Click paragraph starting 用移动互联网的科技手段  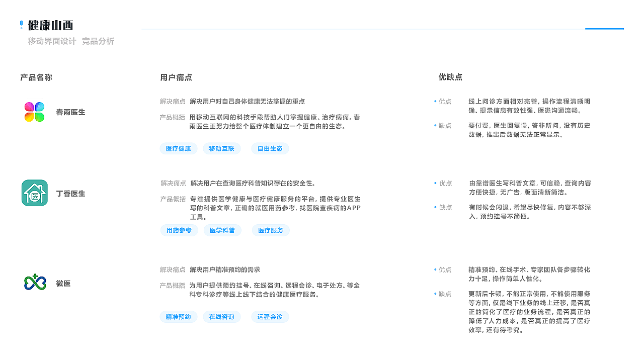click(x=275, y=122)
